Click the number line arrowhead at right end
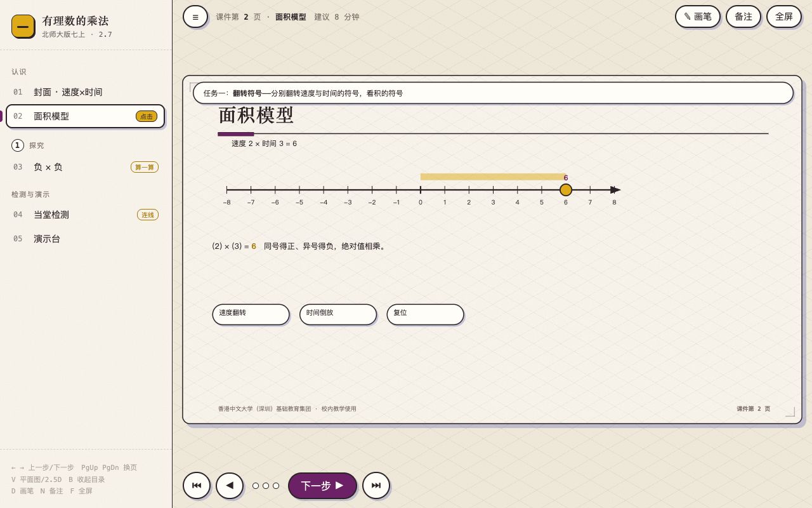The width and height of the screenshot is (812, 508). (615, 190)
